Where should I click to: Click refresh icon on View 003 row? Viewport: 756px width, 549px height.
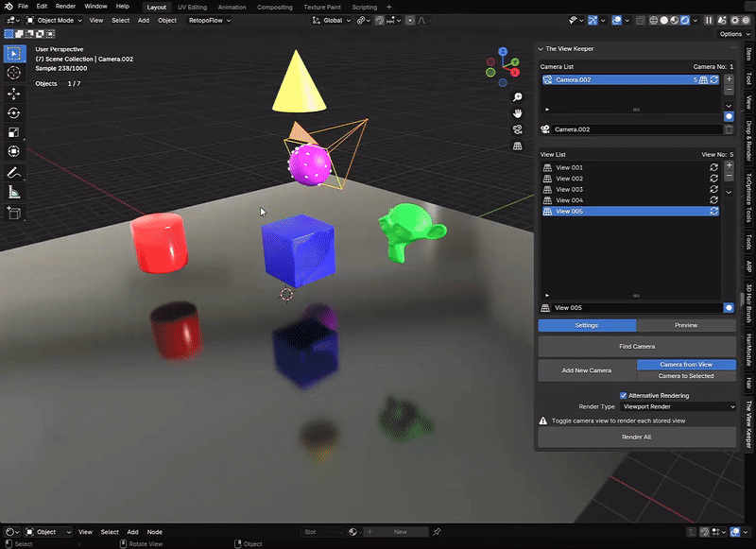pos(714,189)
